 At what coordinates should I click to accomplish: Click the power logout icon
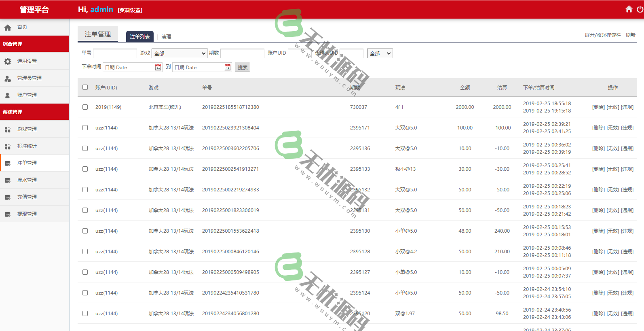(640, 9)
